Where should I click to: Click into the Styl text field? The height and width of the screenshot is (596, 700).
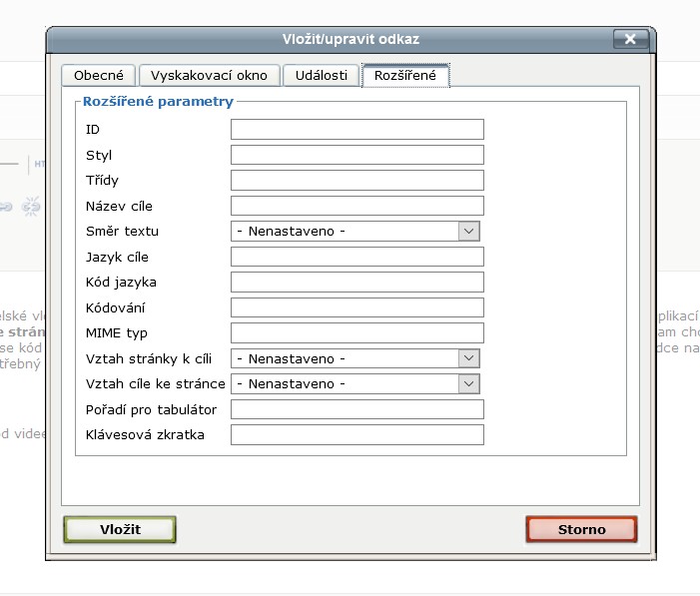click(x=356, y=155)
